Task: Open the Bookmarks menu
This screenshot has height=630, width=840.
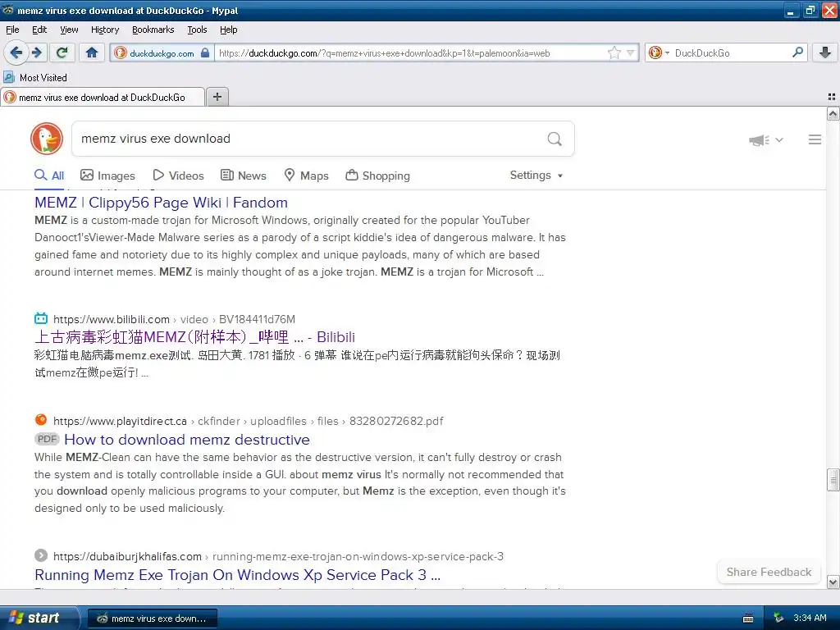Action: point(153,30)
